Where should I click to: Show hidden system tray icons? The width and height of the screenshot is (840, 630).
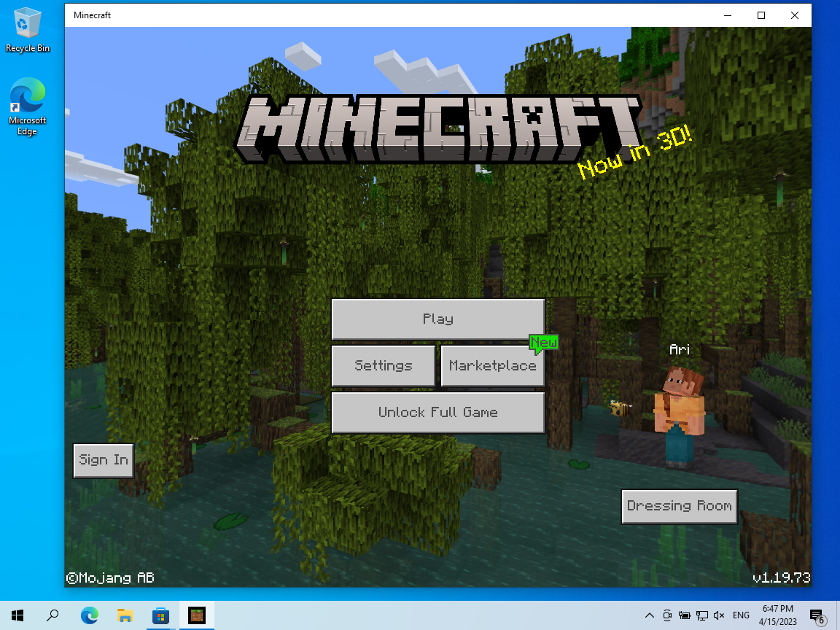coord(649,615)
